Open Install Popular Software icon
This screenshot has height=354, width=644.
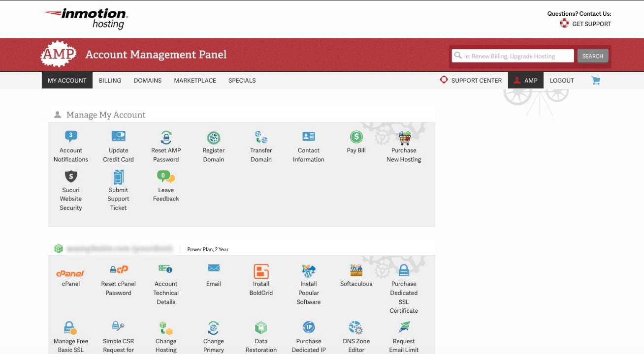tap(309, 271)
